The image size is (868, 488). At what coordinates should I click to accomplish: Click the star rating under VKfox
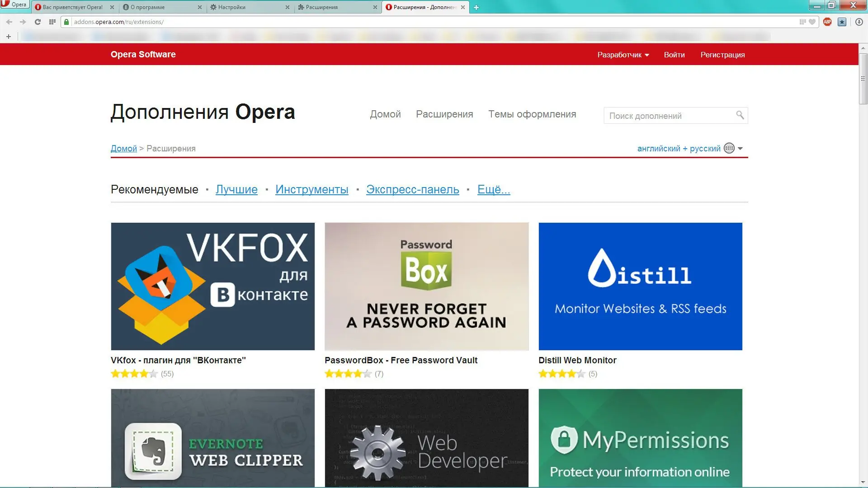tap(134, 374)
